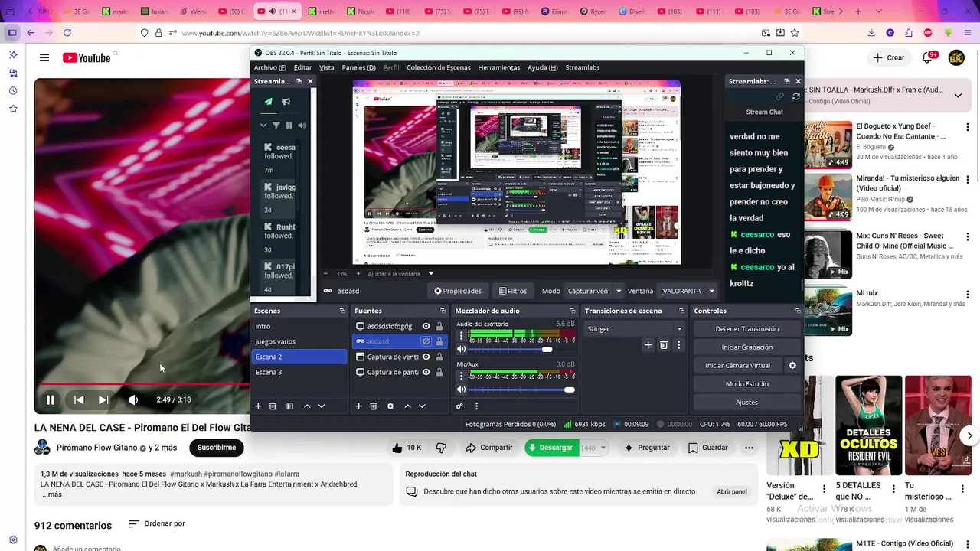
Task: Zoom out the OBS preview with minus
Action: [x=325, y=273]
